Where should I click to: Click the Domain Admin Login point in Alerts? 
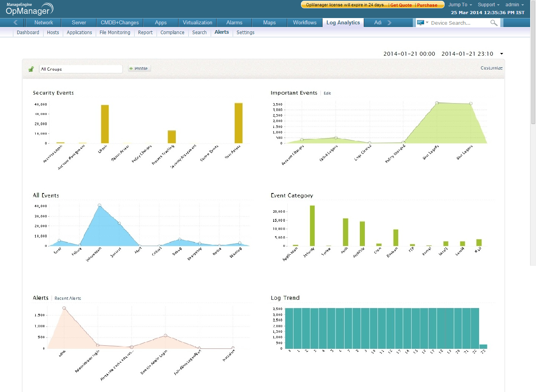coord(166,335)
